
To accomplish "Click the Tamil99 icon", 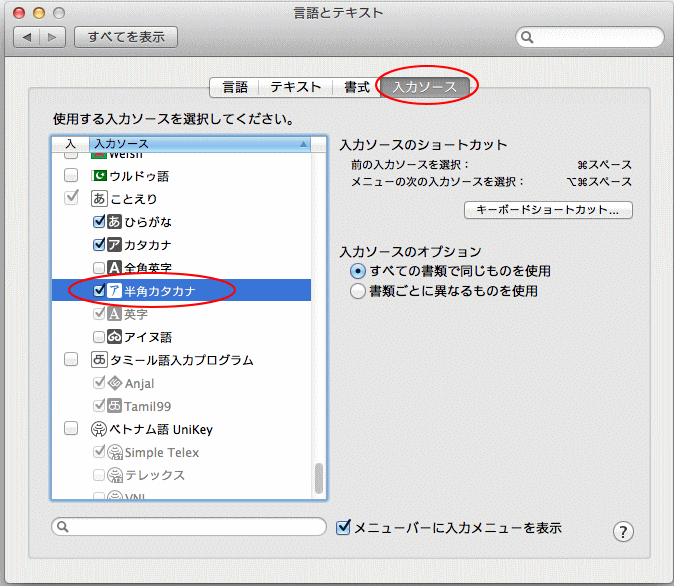I will tap(114, 405).
